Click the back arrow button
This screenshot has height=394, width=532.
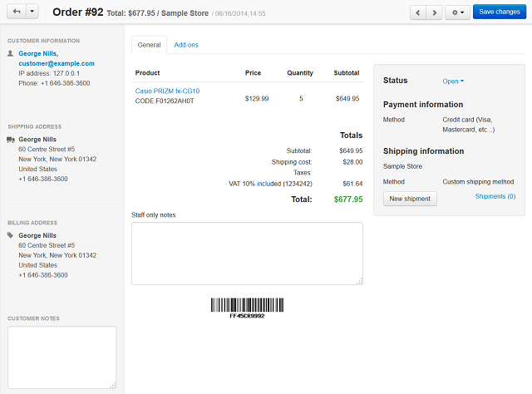(x=17, y=12)
